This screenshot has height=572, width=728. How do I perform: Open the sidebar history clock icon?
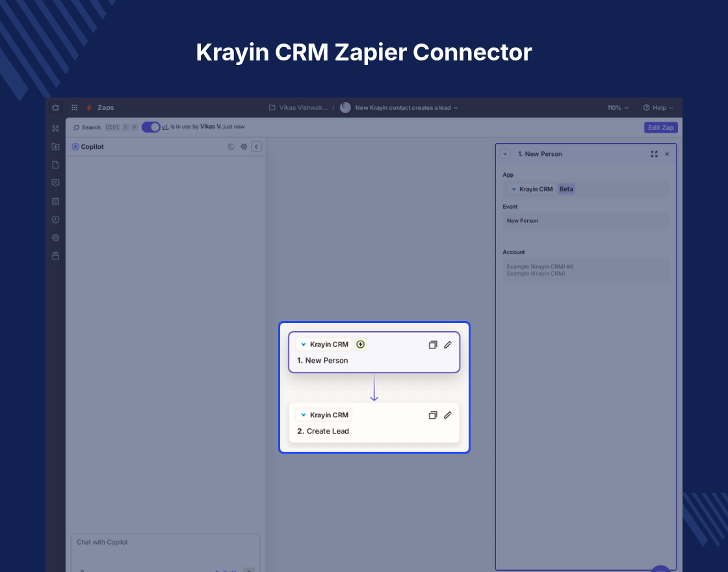55,220
